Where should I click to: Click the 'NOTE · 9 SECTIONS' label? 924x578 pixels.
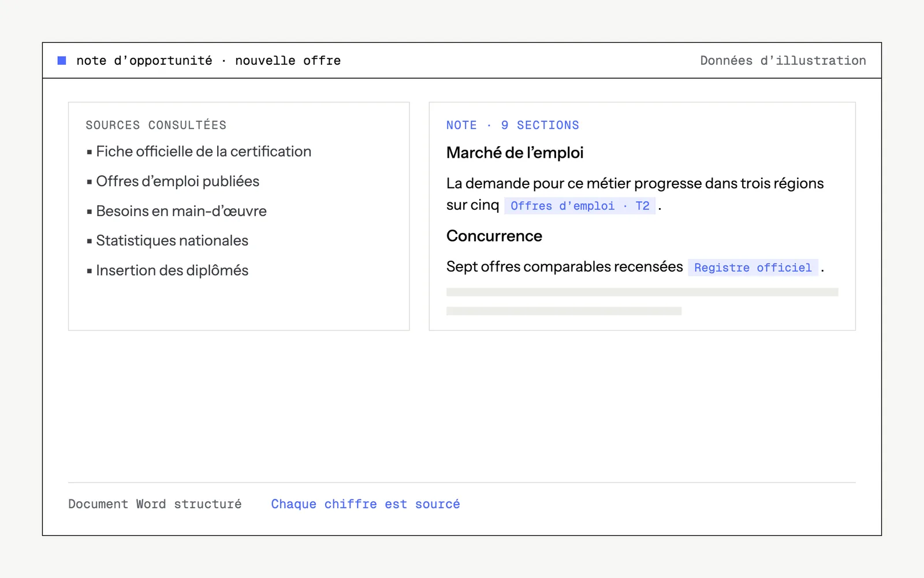[x=512, y=125]
